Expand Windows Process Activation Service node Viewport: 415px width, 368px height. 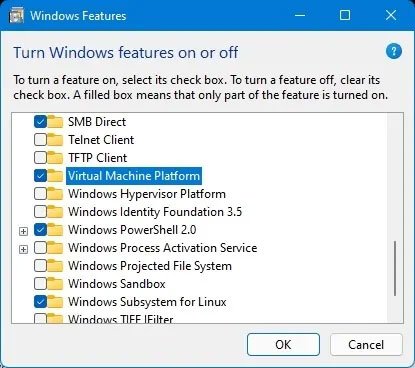pyautogui.click(x=23, y=249)
